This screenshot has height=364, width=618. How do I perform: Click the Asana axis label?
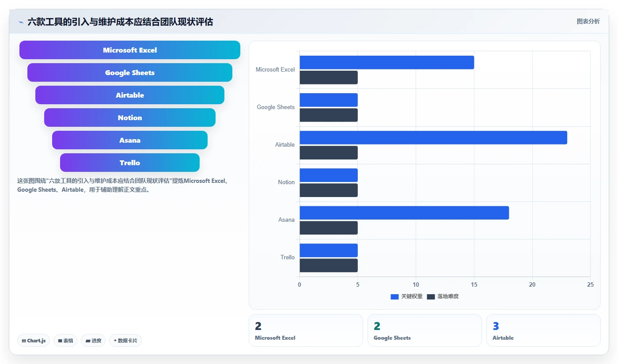pyautogui.click(x=287, y=220)
